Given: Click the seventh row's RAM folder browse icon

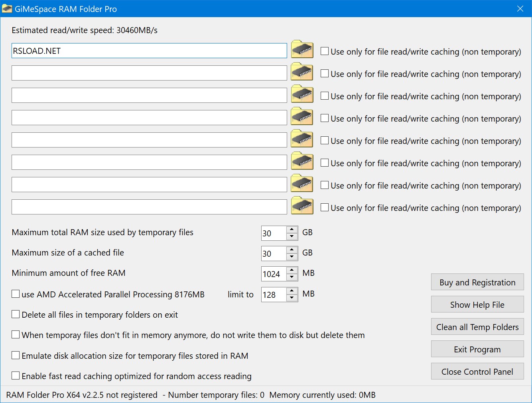Looking at the screenshot, I should click(x=302, y=183).
